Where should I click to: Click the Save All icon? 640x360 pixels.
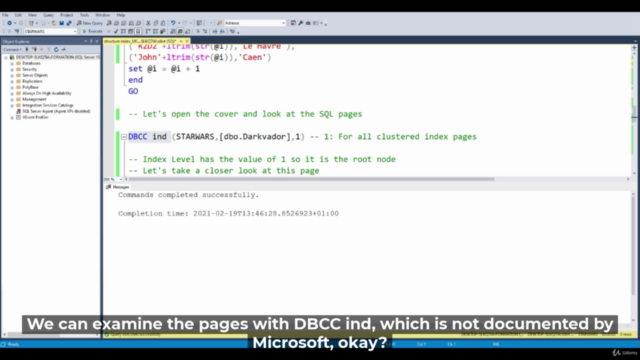[x=69, y=23]
